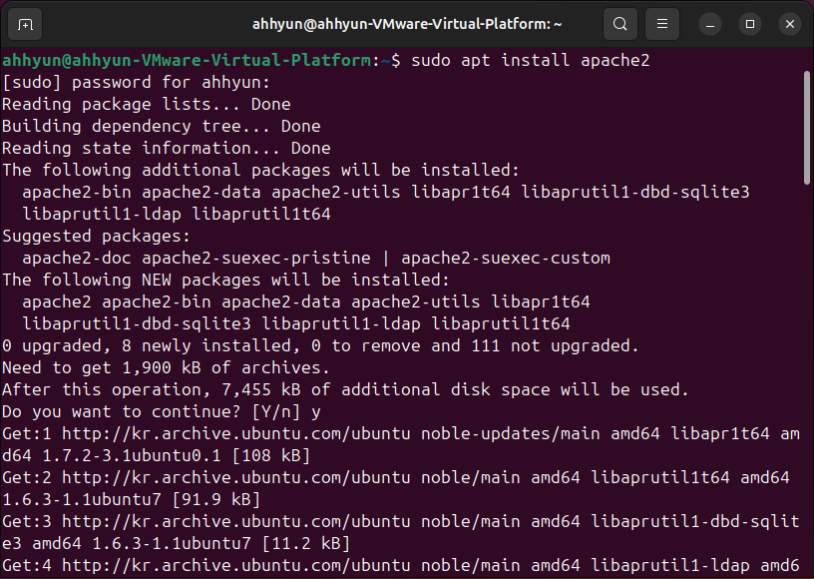
Task: Click the 'Get:4' download line URL
Action: 236,565
